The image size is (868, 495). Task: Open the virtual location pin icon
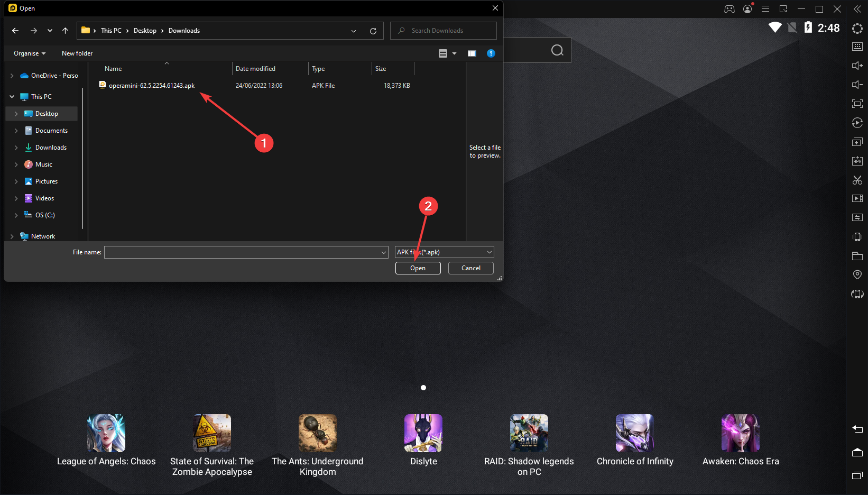coord(857,274)
